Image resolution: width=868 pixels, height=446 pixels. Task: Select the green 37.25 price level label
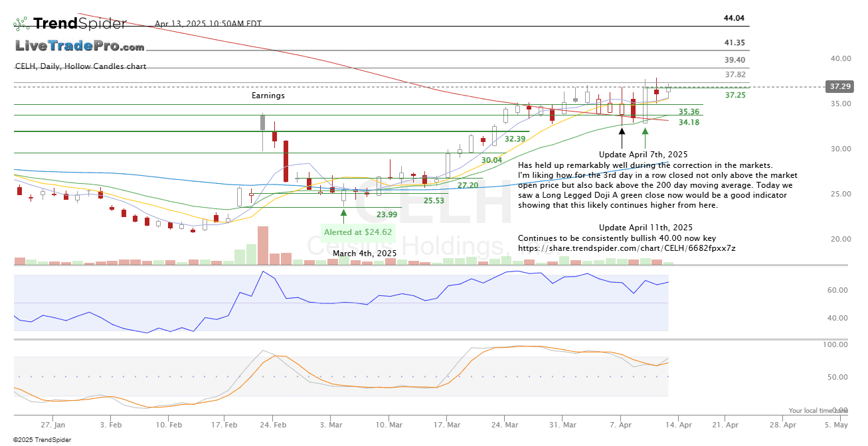coord(735,96)
